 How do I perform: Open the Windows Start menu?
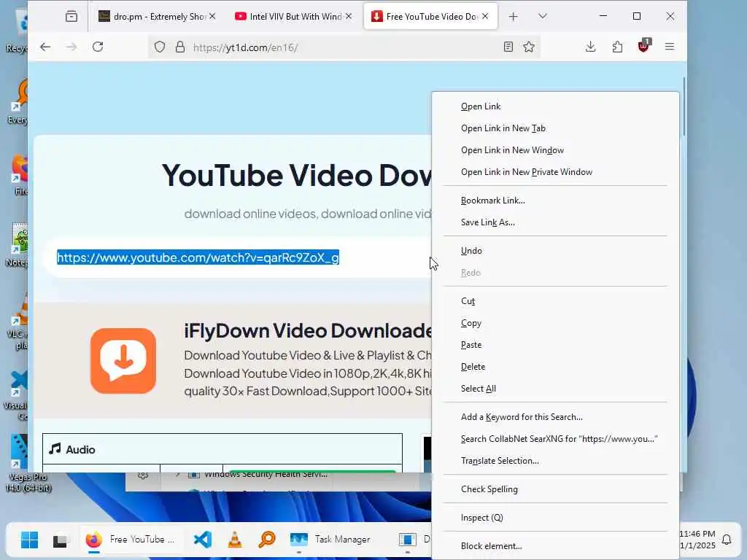(x=29, y=540)
